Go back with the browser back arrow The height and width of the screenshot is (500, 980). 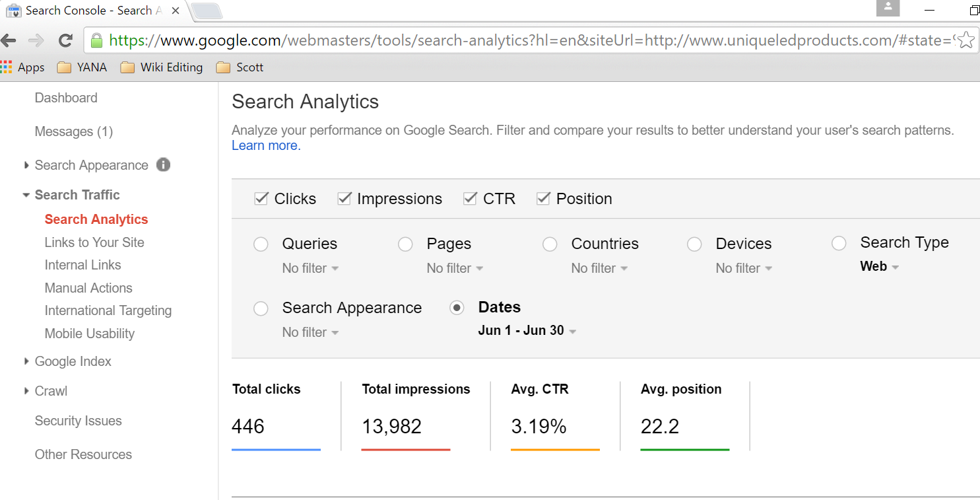(9, 41)
